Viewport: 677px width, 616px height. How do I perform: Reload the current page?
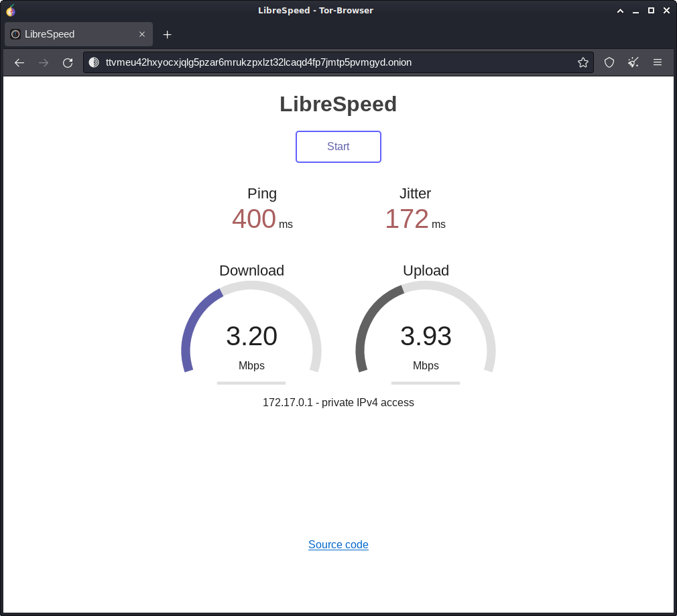68,63
